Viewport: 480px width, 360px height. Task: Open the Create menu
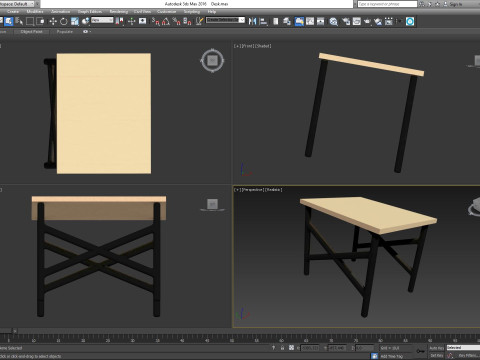13,12
